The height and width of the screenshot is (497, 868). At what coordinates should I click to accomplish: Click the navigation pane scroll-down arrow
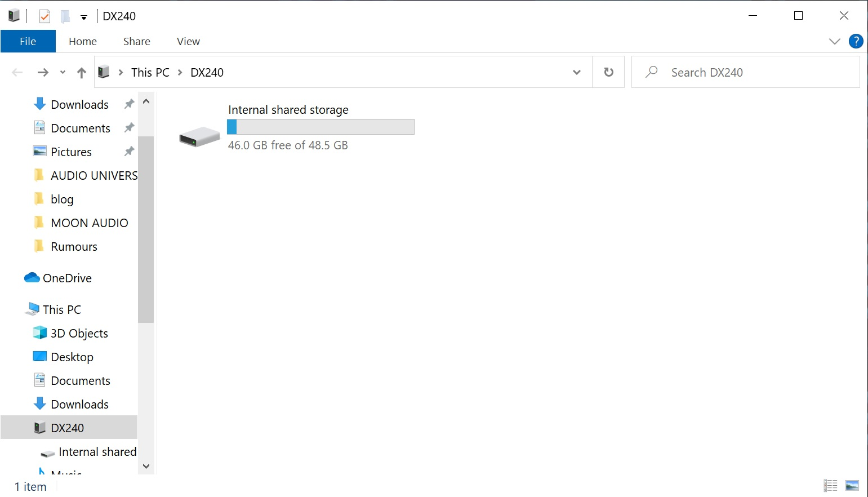[x=146, y=466]
